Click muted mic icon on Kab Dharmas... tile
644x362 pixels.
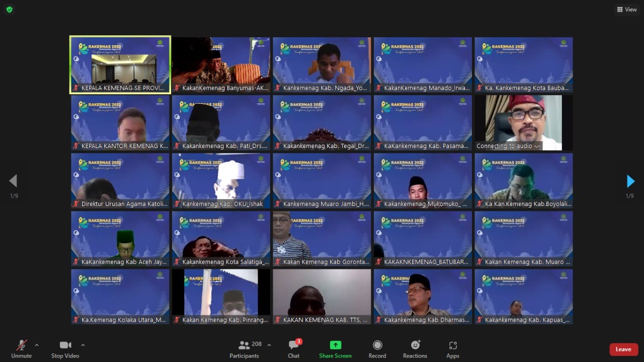[x=379, y=320]
